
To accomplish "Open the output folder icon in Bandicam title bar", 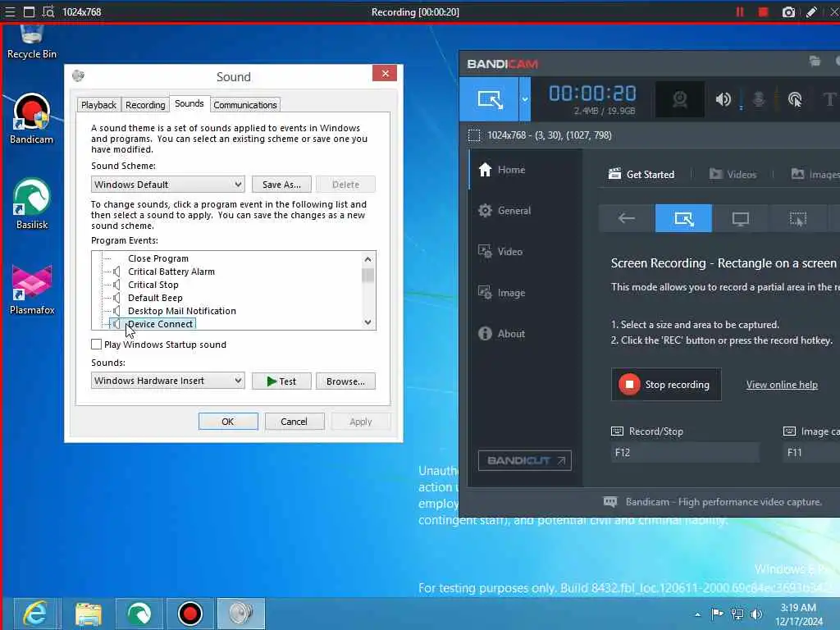I will pos(815,61).
